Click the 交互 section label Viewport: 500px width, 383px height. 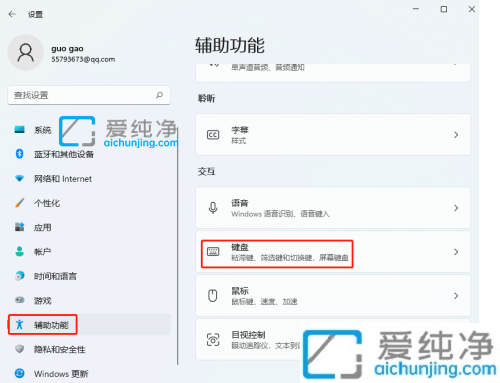point(207,172)
